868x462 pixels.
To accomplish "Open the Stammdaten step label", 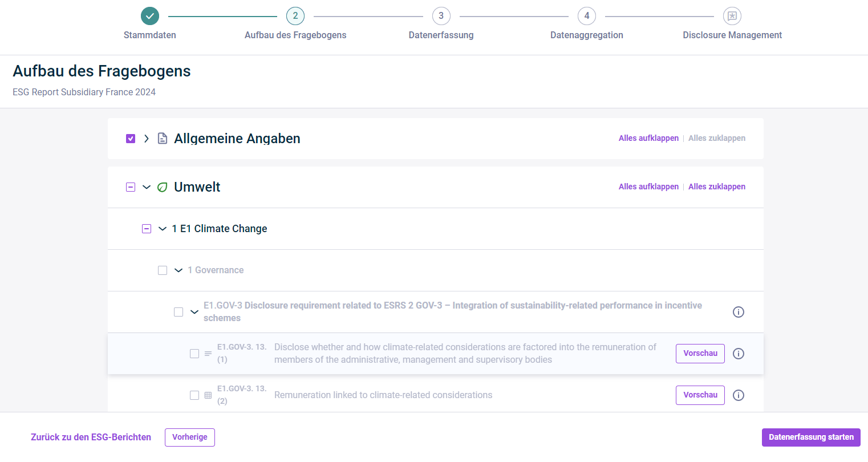I will 150,35.
